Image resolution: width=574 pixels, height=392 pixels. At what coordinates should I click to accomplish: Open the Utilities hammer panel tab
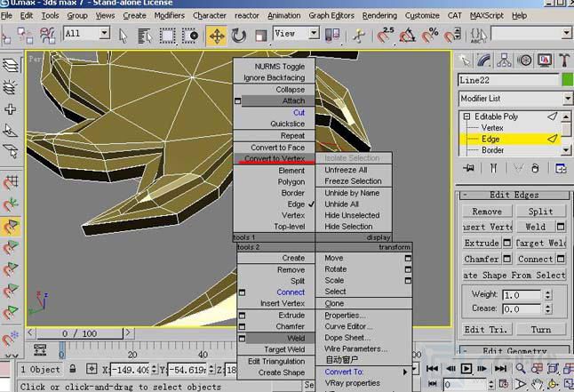pos(564,60)
